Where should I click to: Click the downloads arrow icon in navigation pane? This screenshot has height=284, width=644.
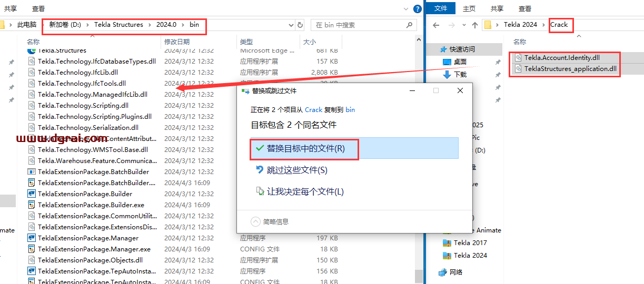tap(447, 74)
